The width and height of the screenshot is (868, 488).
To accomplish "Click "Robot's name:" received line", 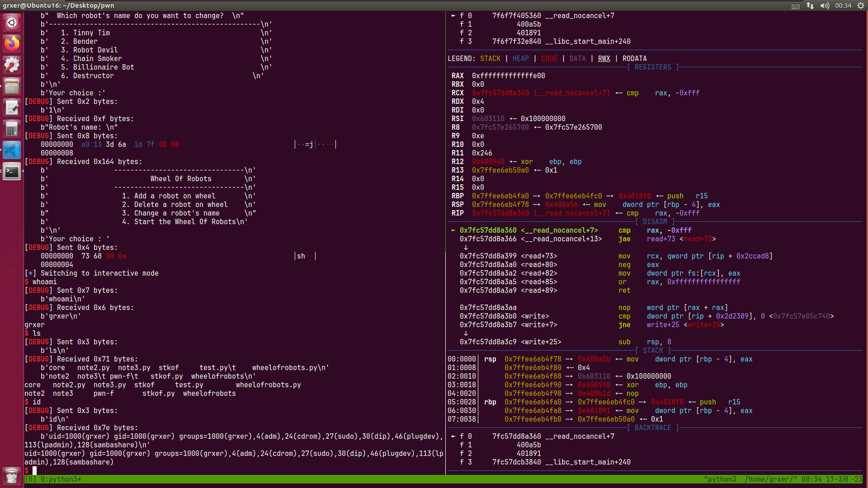I will tap(79, 127).
